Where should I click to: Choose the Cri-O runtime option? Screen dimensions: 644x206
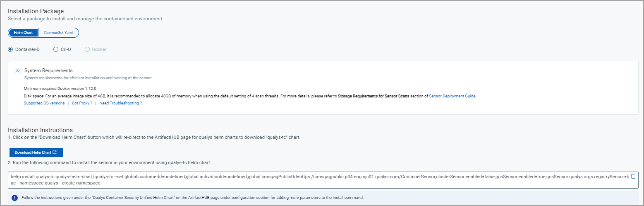[x=56, y=49]
